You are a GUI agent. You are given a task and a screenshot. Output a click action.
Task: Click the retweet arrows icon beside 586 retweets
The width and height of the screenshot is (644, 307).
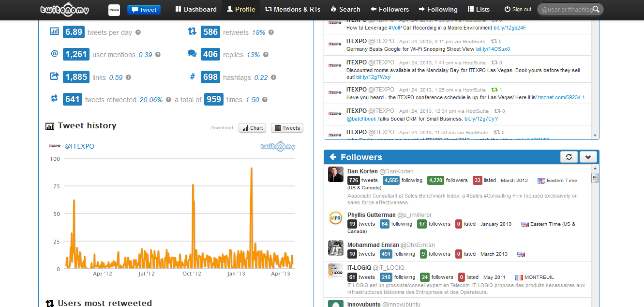pos(192,31)
